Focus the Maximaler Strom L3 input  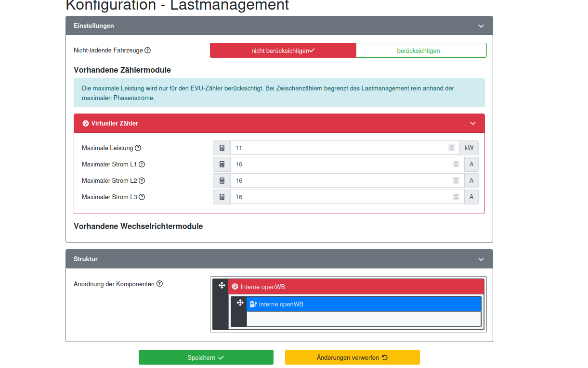coord(347,197)
